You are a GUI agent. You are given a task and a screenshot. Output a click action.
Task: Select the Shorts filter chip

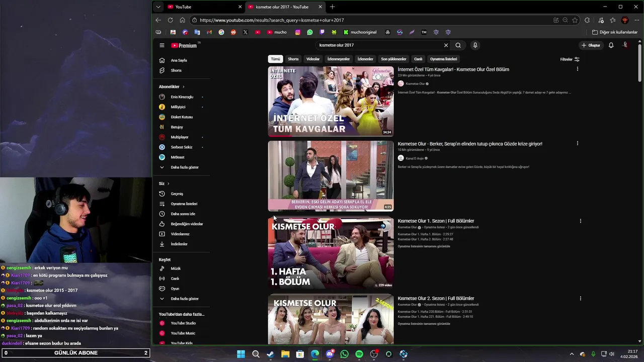click(x=293, y=59)
